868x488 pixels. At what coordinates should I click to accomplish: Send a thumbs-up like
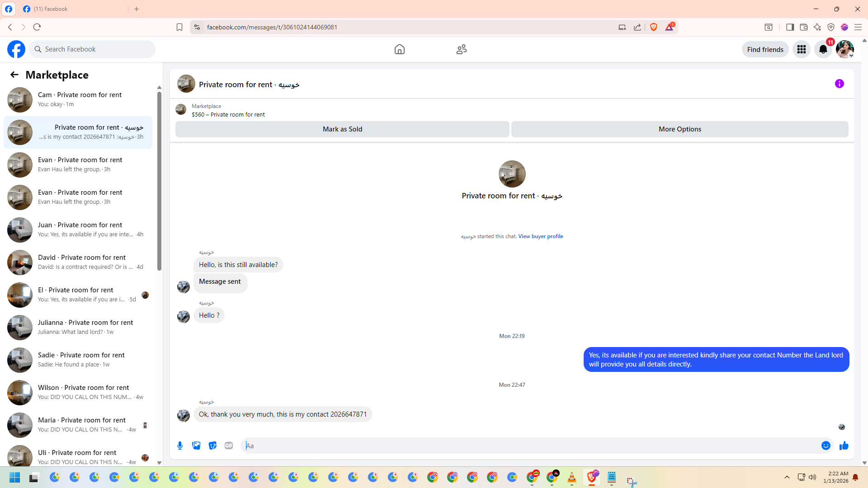844,446
